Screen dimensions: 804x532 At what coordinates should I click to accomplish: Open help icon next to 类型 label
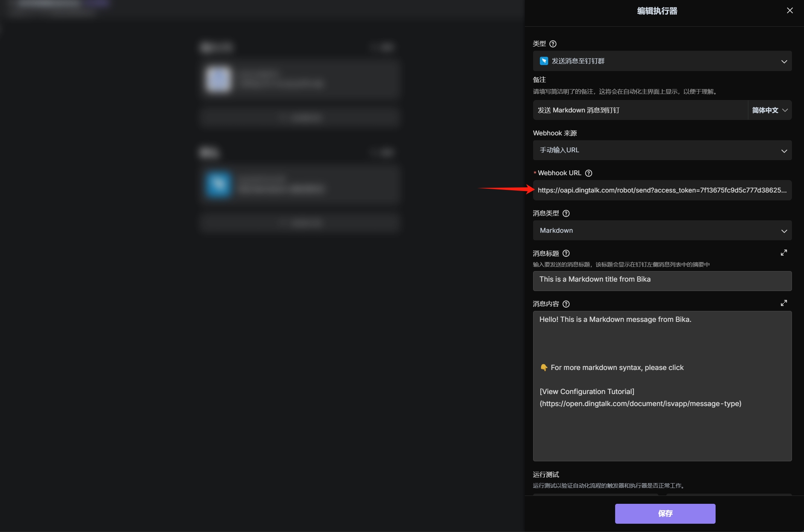[553, 44]
